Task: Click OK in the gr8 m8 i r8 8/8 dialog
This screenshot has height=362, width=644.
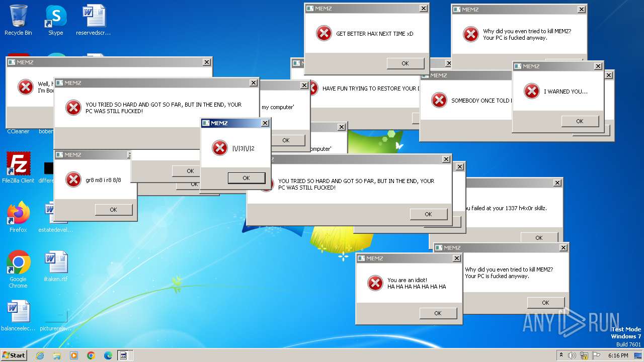Action: click(x=113, y=210)
